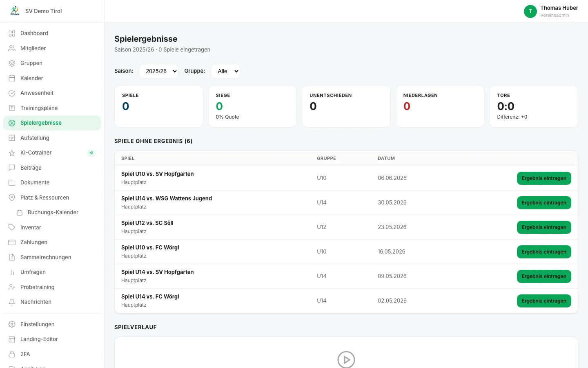This screenshot has height=368, width=588.
Task: Enter result for U14 vs. SV Hopfgarten
Action: [x=544, y=276]
